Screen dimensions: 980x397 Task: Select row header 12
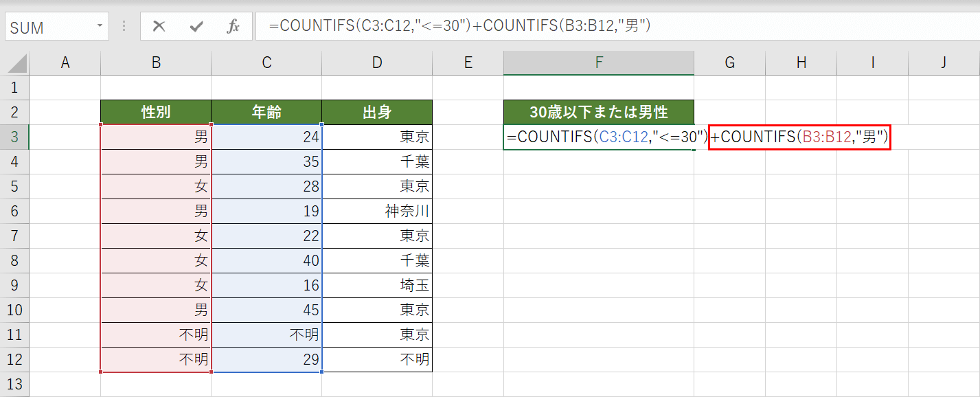point(14,359)
